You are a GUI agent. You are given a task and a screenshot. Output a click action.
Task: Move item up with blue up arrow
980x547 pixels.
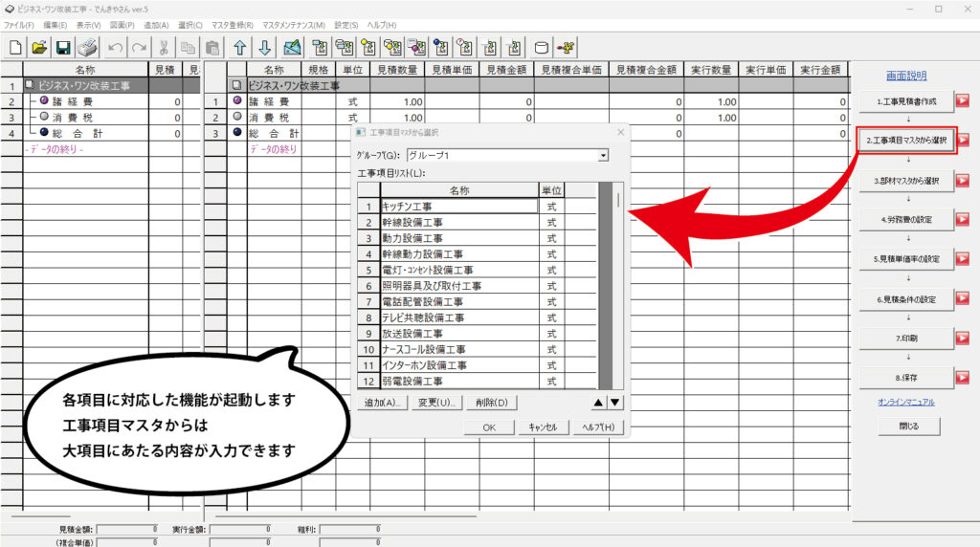240,48
